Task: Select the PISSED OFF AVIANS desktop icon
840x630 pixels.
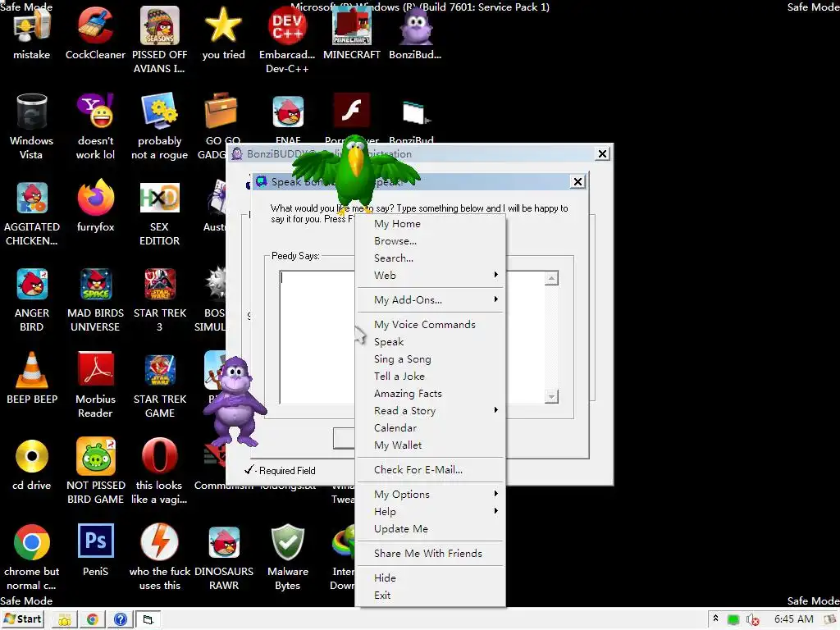Action: click(160, 40)
